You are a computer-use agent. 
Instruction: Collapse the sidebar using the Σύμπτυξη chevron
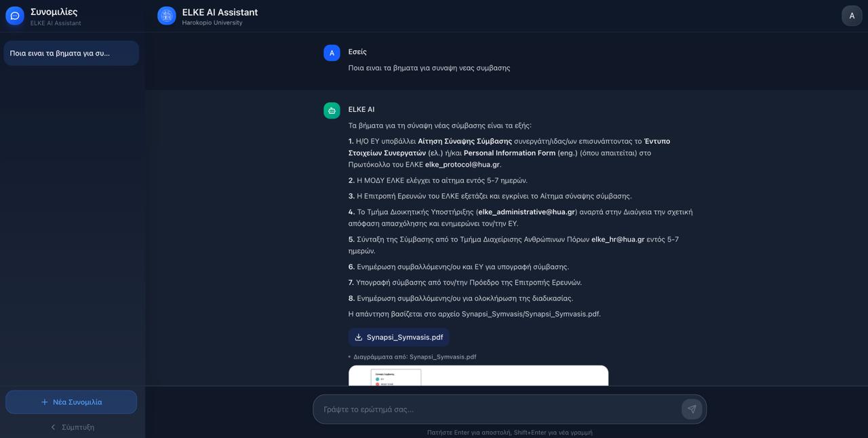(x=54, y=427)
